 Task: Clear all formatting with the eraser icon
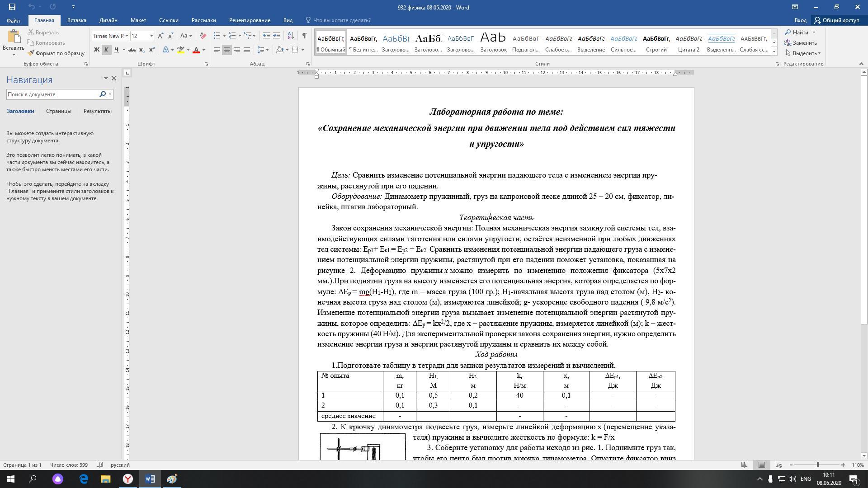pos(203,36)
